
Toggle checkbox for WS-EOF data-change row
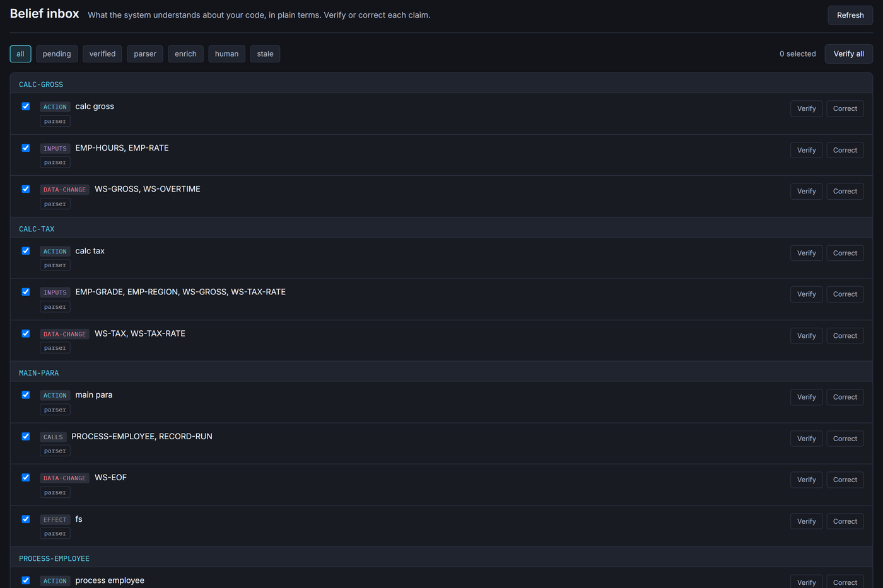pos(26,478)
